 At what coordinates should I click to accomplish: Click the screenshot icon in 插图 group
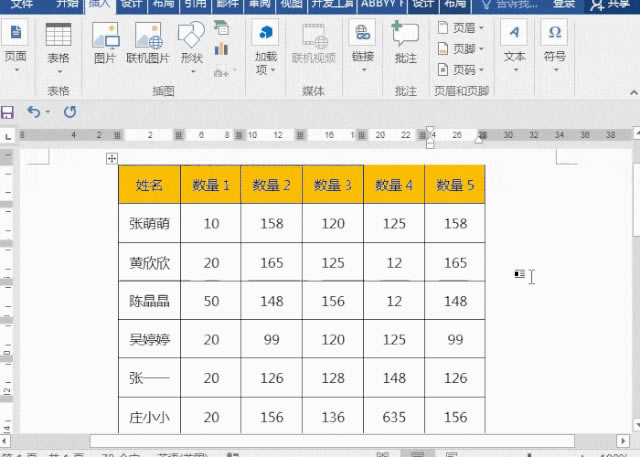[221, 73]
